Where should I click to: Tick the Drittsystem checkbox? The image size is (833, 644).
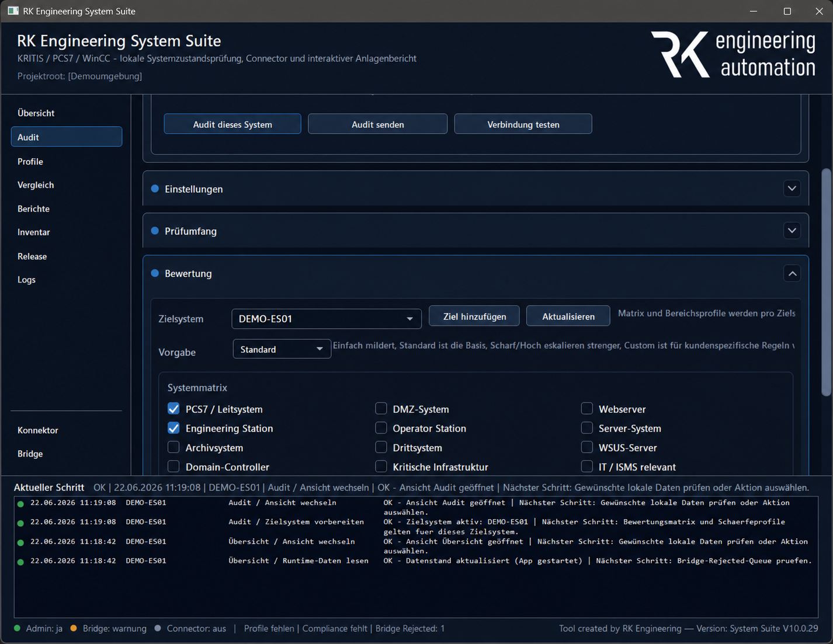coord(381,447)
